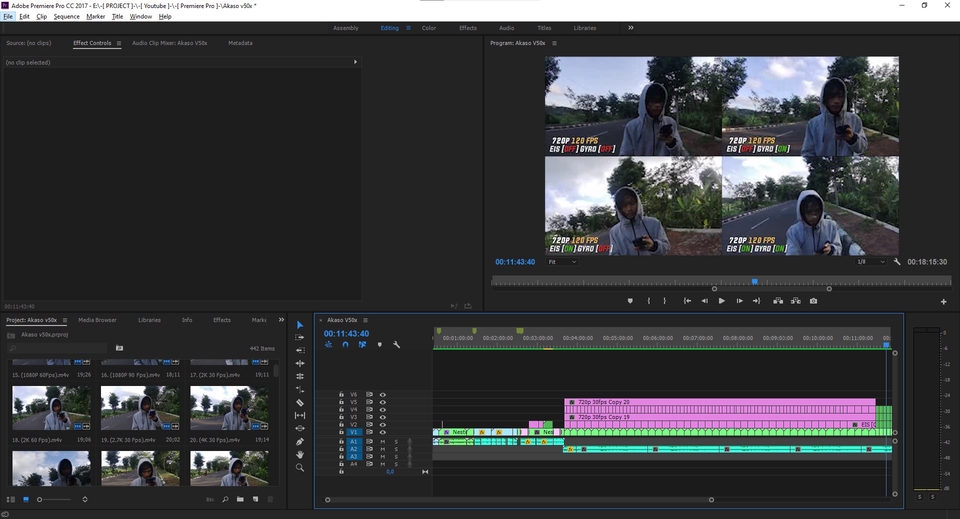Click the Lift button
Image resolution: width=960 pixels, height=519 pixels.
pos(778,301)
